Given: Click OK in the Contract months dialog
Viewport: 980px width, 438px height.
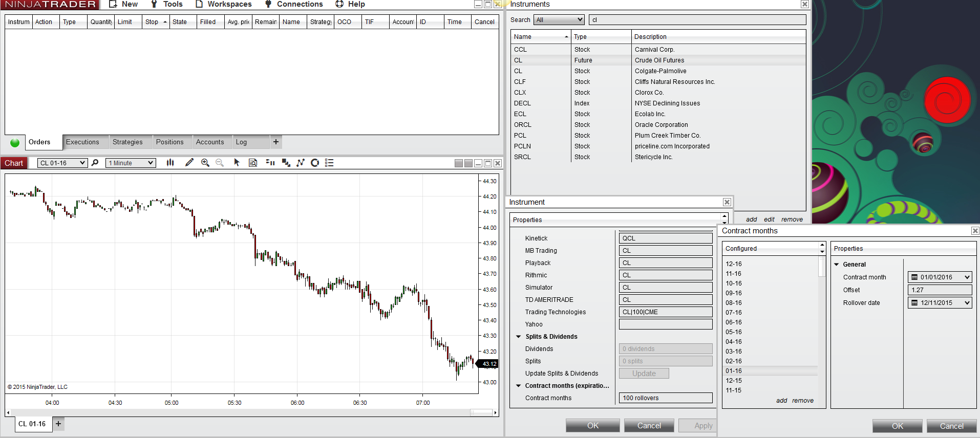Looking at the screenshot, I should [x=898, y=426].
